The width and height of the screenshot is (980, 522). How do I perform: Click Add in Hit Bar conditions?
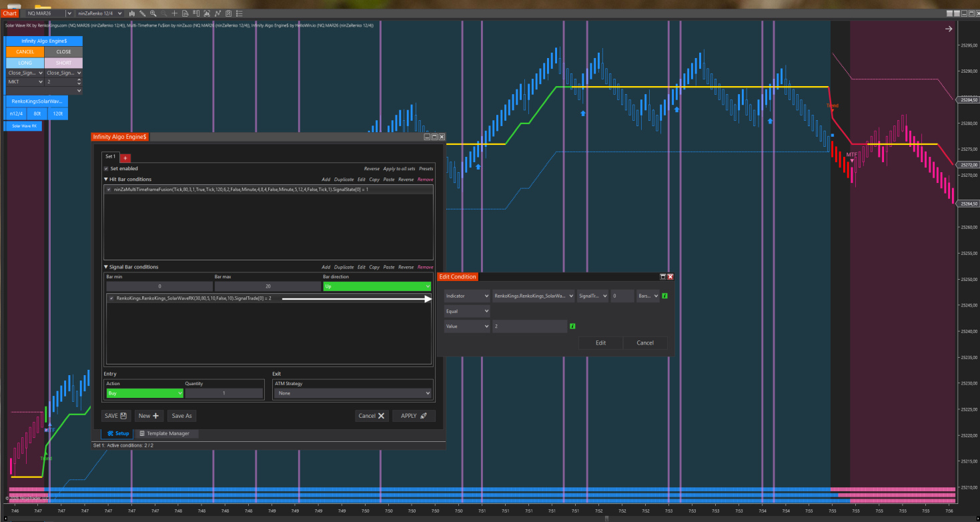pos(326,180)
